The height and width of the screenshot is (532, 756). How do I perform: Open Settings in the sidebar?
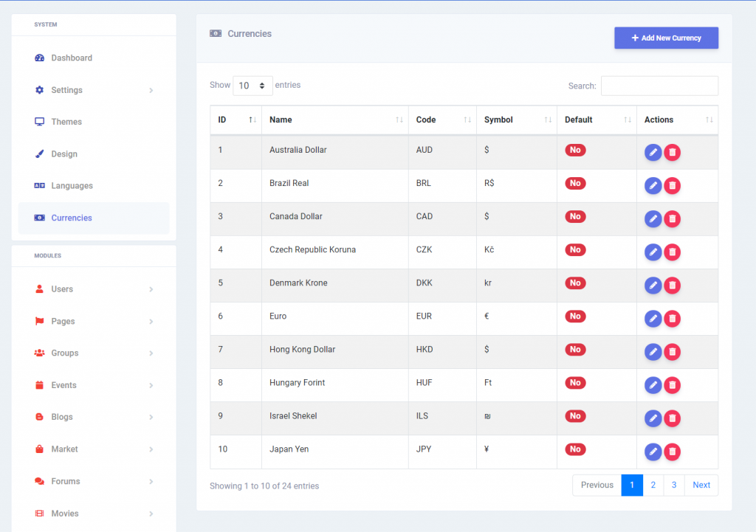click(x=94, y=90)
